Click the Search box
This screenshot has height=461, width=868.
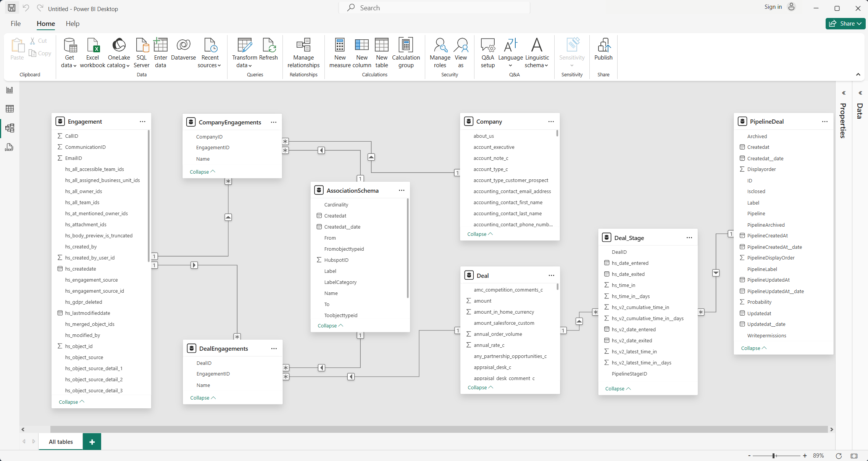(x=434, y=8)
